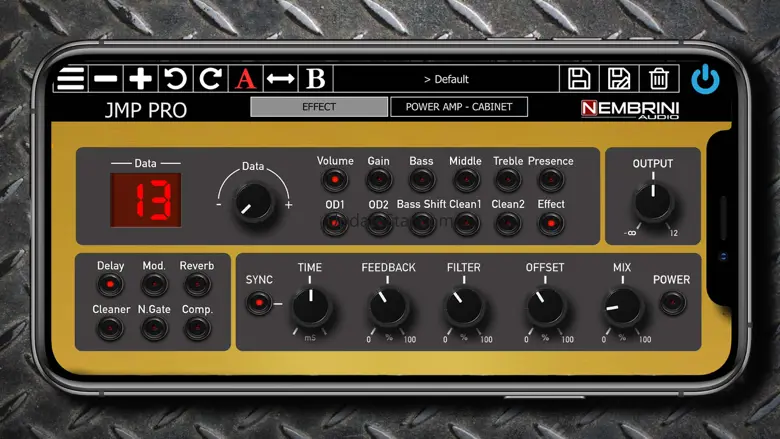Select the N.Gate effect button
Viewport: 780px width, 439px height.
point(154,329)
